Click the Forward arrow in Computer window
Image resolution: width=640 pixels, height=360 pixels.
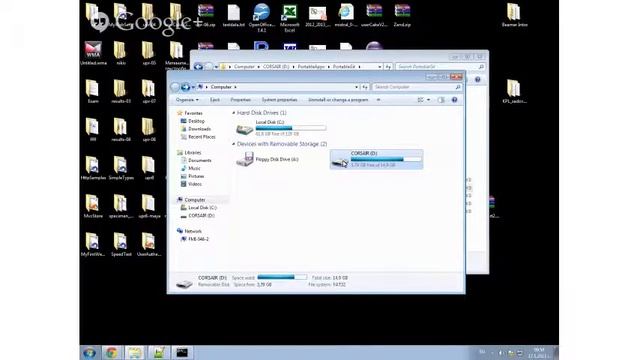[x=185, y=87]
